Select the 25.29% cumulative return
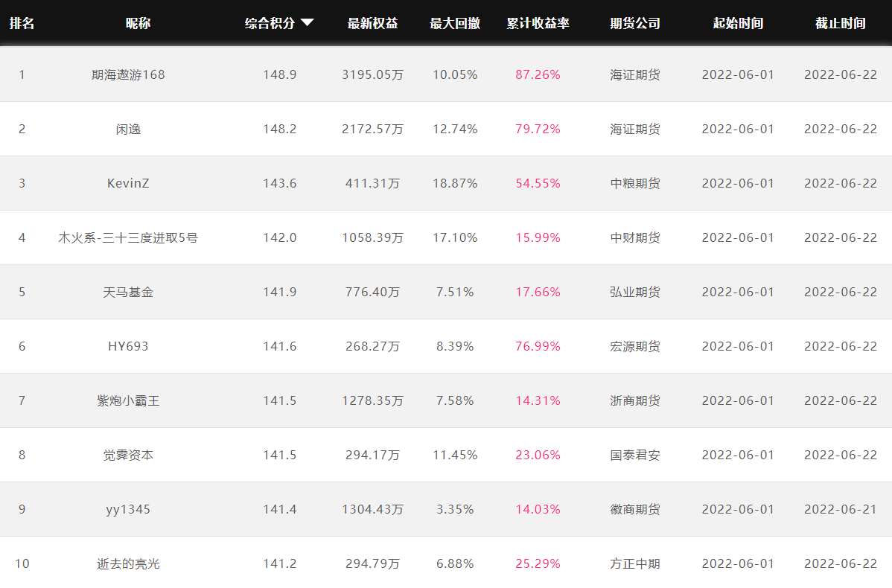The height and width of the screenshot is (588, 892). (x=538, y=564)
